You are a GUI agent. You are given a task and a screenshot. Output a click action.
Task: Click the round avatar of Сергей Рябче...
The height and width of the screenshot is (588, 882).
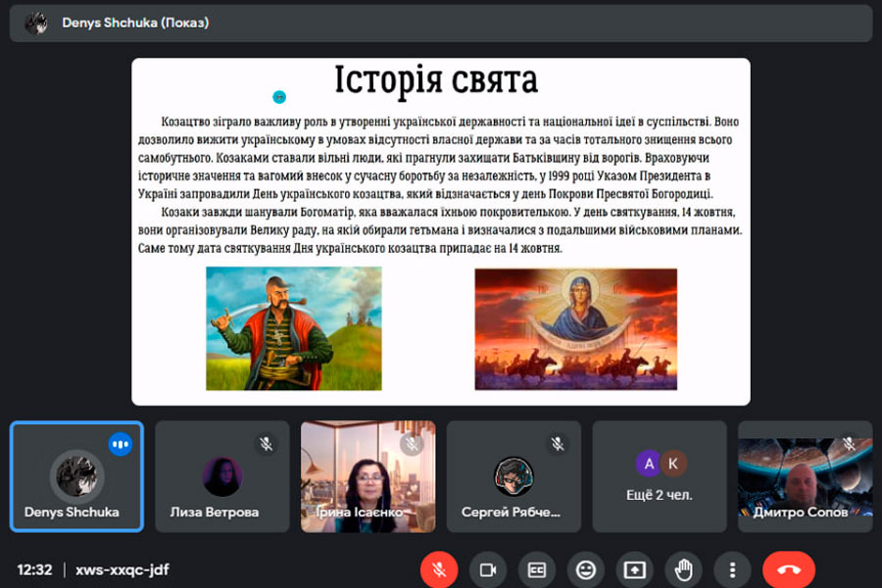514,476
